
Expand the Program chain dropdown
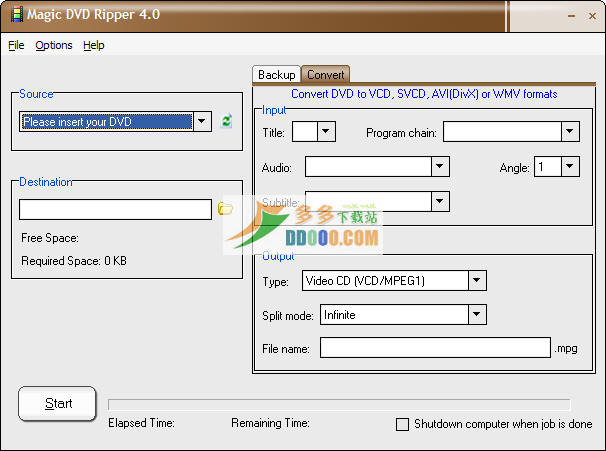point(570,132)
